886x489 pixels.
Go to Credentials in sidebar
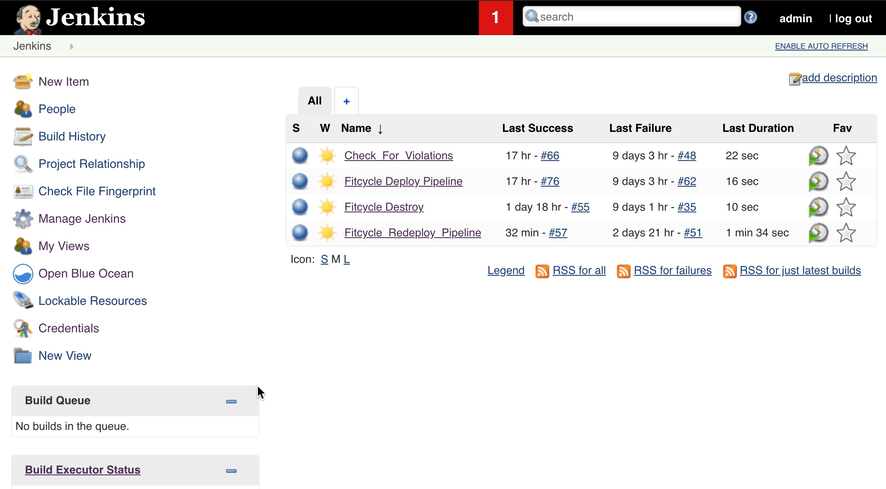tap(68, 328)
